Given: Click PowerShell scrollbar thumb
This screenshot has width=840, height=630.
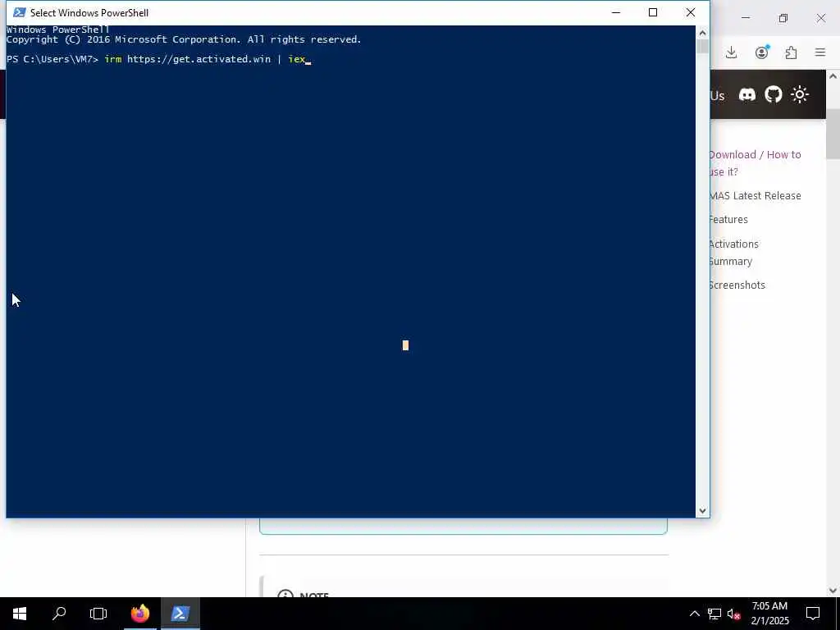Looking at the screenshot, I should [702, 47].
